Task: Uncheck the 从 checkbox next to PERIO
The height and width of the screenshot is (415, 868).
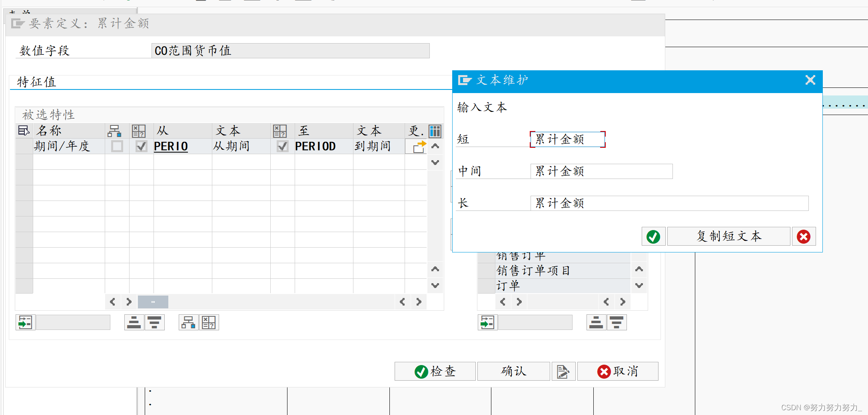Action: [141, 146]
